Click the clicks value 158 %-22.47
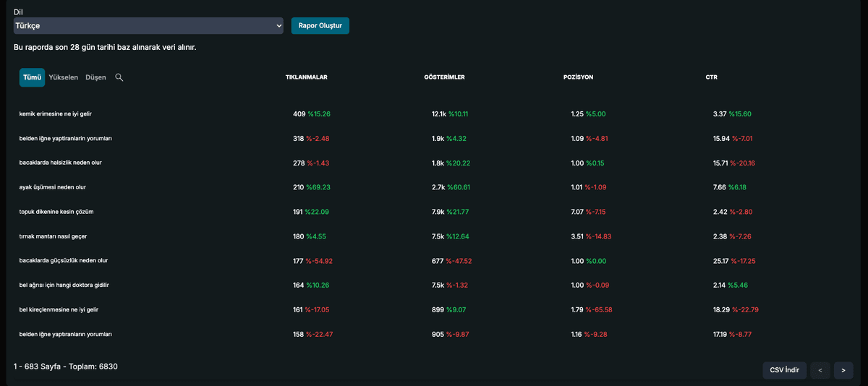The height and width of the screenshot is (386, 868). point(313,334)
